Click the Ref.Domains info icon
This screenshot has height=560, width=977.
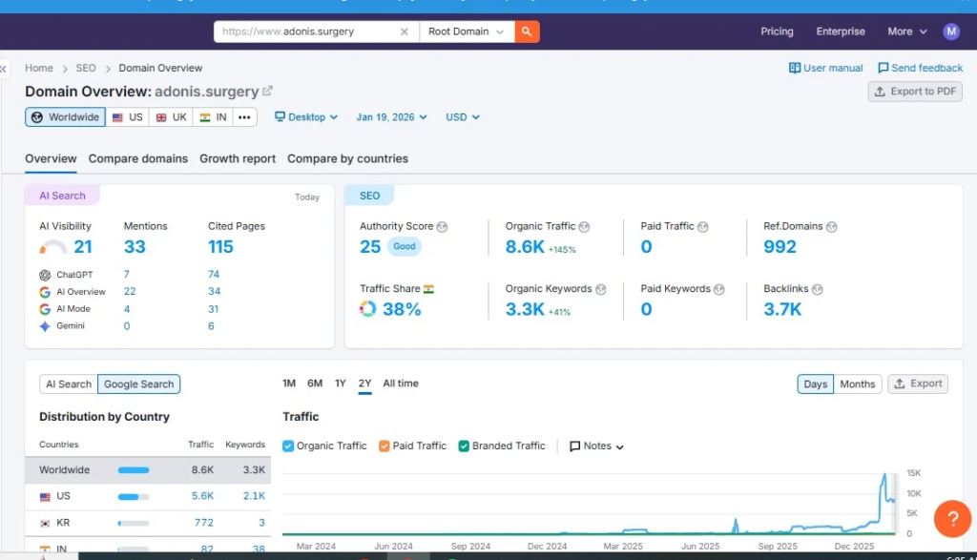[x=831, y=227]
